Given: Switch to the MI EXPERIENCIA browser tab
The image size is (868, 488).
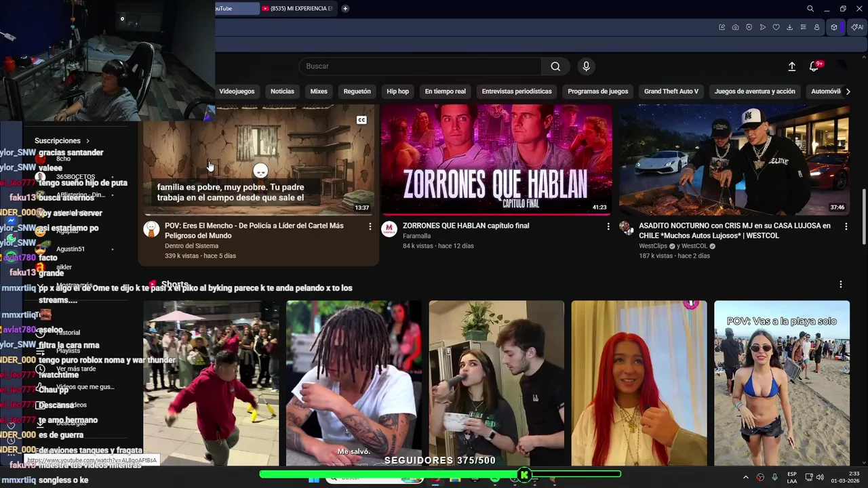Looking at the screenshot, I should tap(298, 9).
